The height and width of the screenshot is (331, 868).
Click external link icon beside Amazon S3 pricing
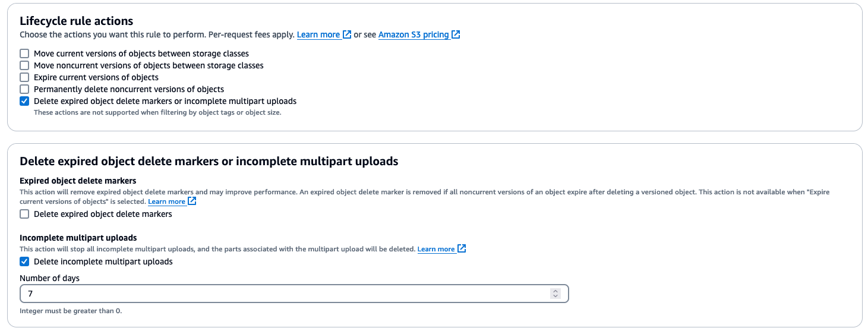[x=456, y=34]
